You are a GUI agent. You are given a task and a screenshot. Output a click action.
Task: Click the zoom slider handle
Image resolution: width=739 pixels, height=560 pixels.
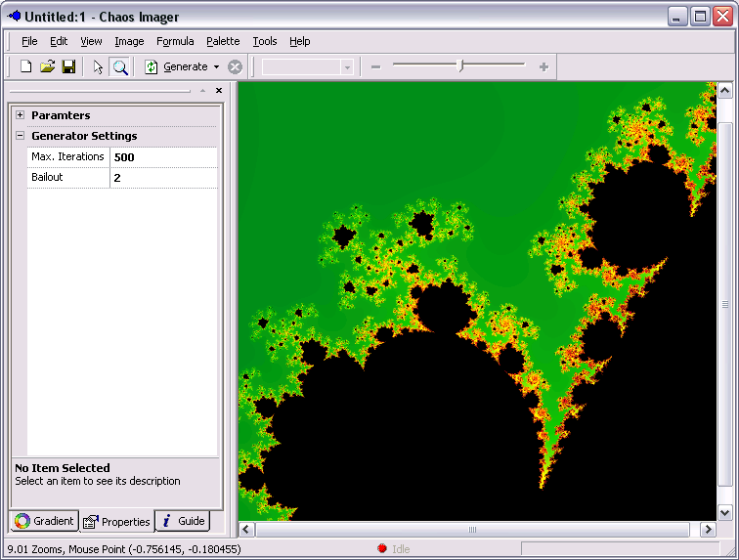461,65
